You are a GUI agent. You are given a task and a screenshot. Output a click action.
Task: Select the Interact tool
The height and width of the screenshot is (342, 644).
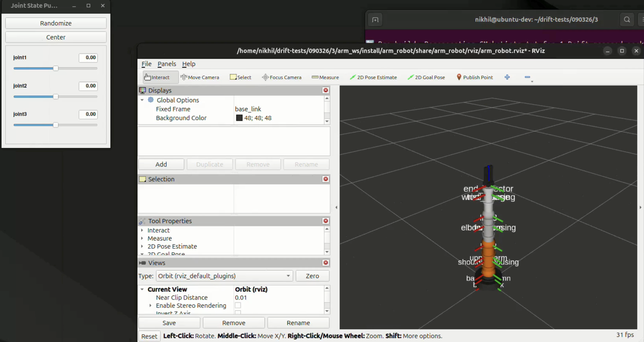157,77
